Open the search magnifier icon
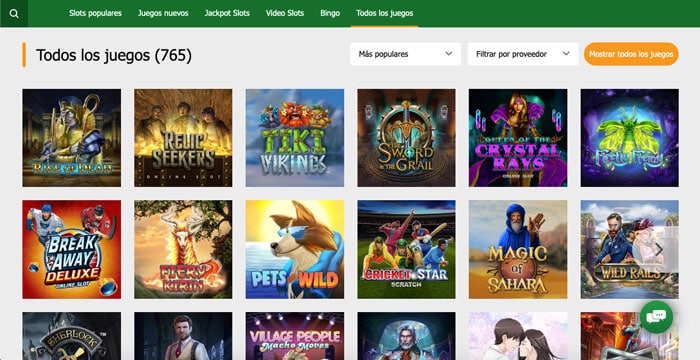The width and height of the screenshot is (700, 360). pos(14,13)
